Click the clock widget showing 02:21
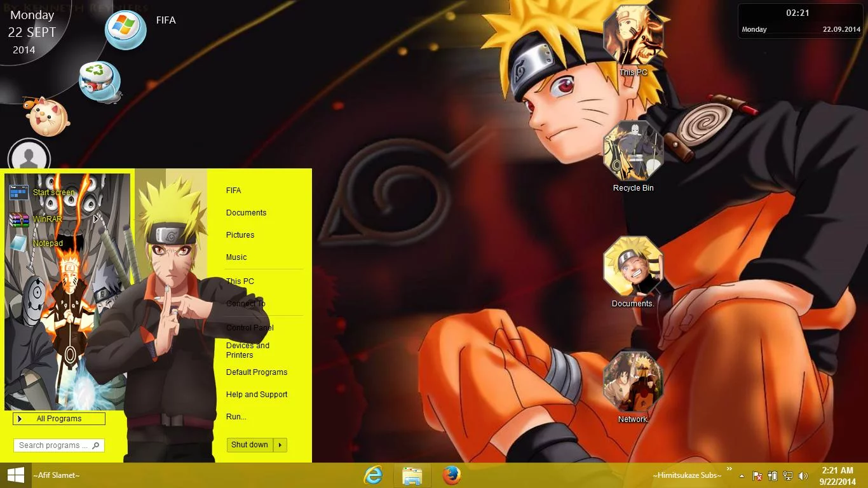This screenshot has height=488, width=868. [x=800, y=21]
